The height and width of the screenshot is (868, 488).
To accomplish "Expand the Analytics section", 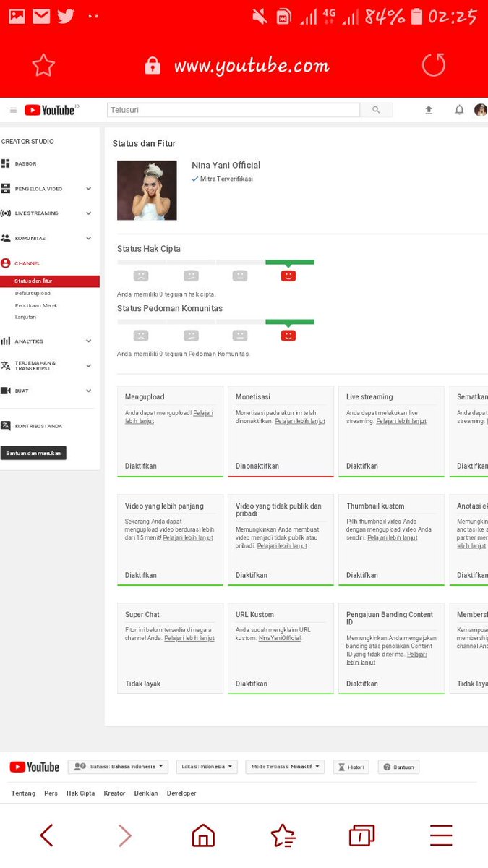I will [x=89, y=341].
